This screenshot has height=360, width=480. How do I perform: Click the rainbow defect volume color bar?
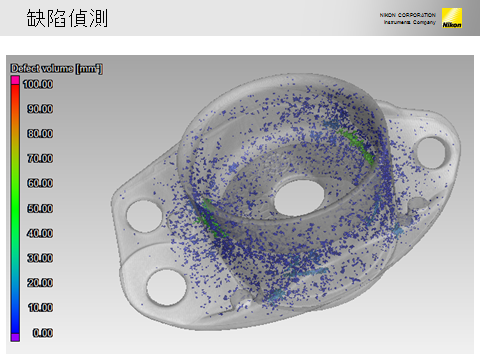tap(15, 209)
